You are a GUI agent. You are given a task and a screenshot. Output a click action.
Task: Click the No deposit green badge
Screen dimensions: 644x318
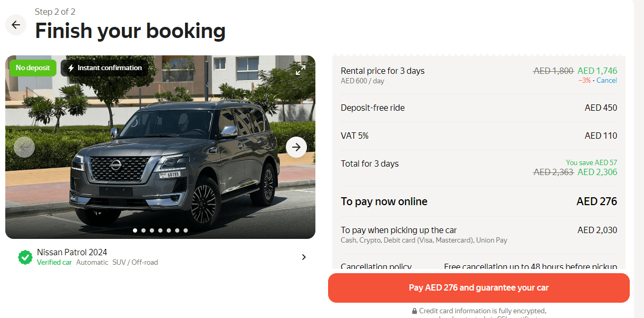tap(32, 68)
